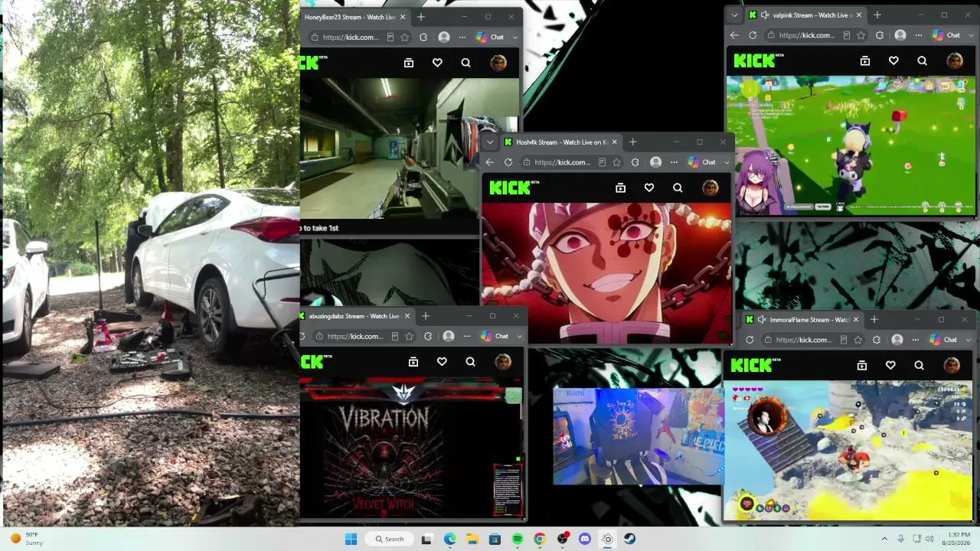Expand Chat sidebar chevron in ImmoralFlame window
This screenshot has height=551, width=980.
click(x=968, y=340)
